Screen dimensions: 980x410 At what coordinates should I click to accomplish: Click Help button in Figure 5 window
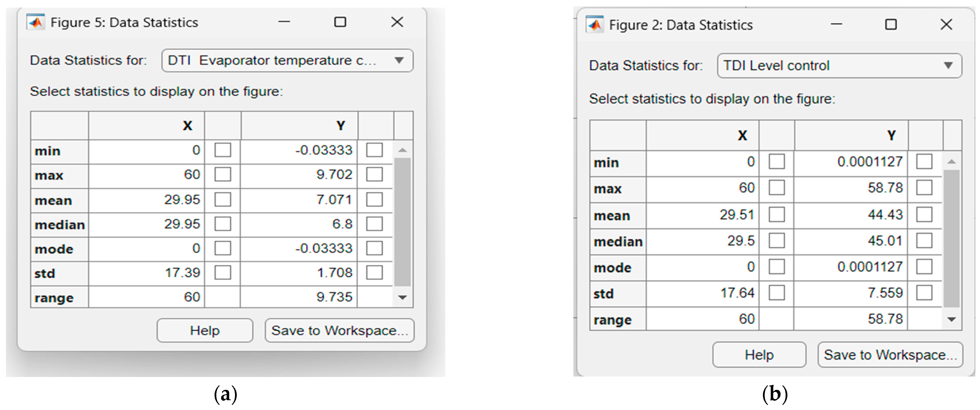tap(205, 331)
